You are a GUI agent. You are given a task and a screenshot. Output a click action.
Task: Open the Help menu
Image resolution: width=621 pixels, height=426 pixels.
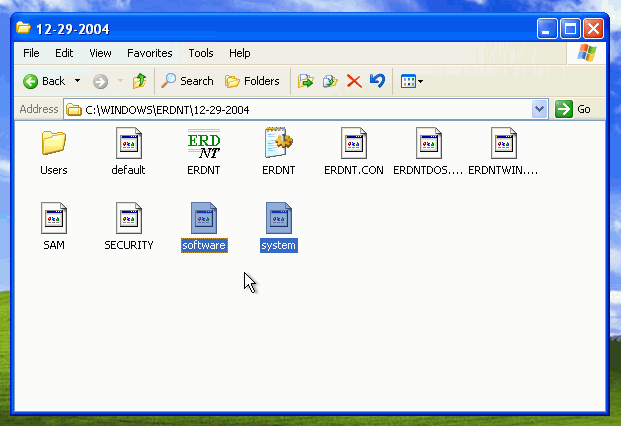click(x=240, y=53)
